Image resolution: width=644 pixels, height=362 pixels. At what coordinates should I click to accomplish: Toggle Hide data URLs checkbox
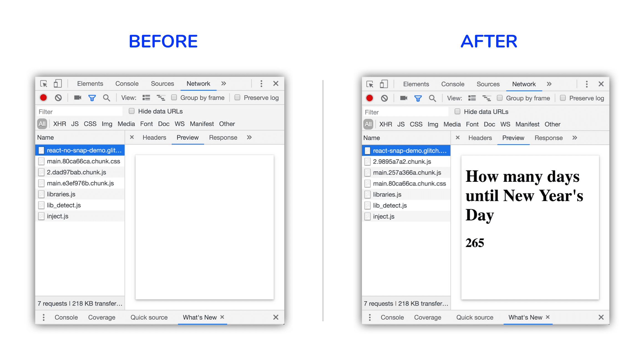130,111
